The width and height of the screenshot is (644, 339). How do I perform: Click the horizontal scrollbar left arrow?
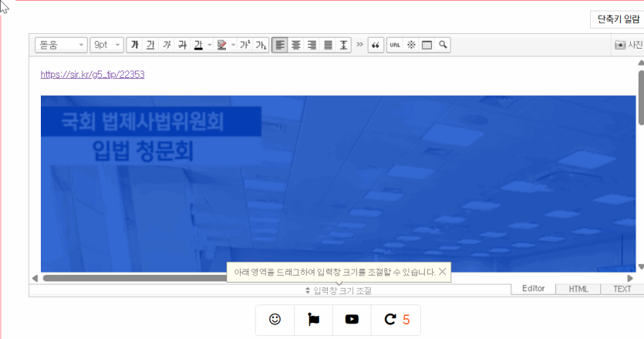(x=35, y=279)
